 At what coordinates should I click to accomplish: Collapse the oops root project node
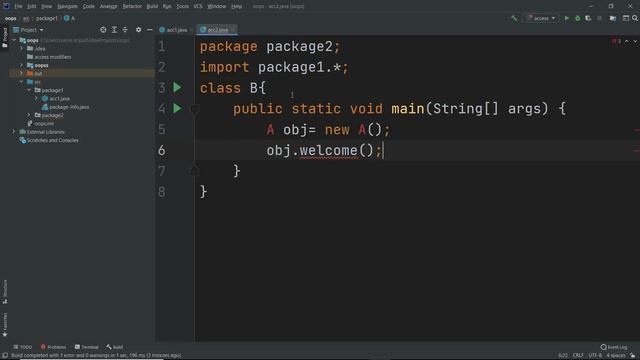pos(14,40)
